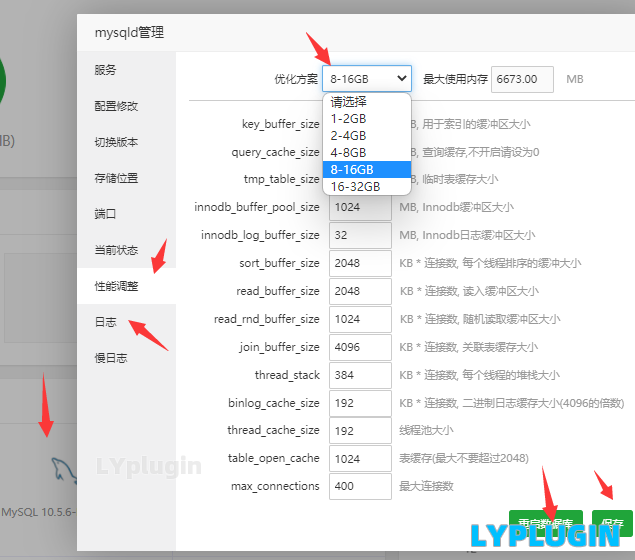The height and width of the screenshot is (560, 635).
Task: Open the 端口 sidebar tab
Action: pos(126,214)
